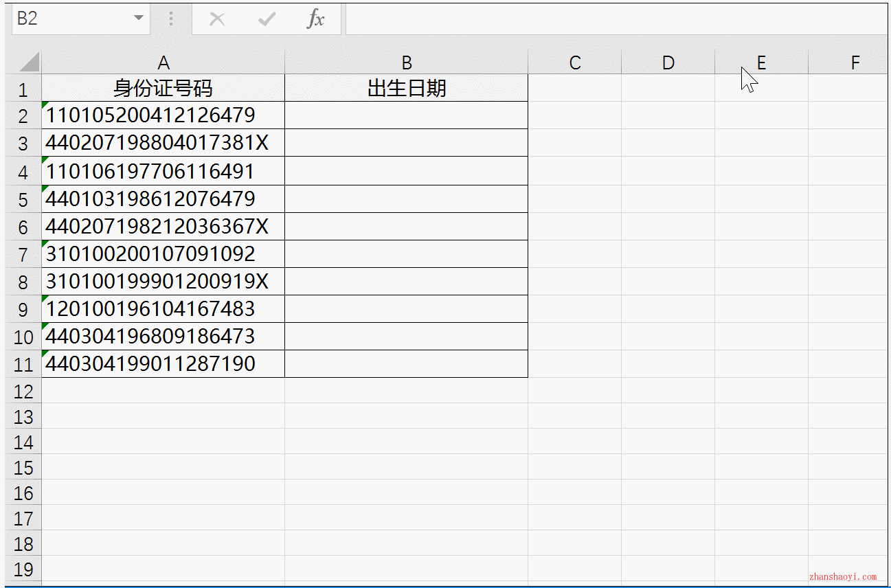Click into the formula bar input
This screenshot has width=891, height=588.
pyautogui.click(x=616, y=19)
